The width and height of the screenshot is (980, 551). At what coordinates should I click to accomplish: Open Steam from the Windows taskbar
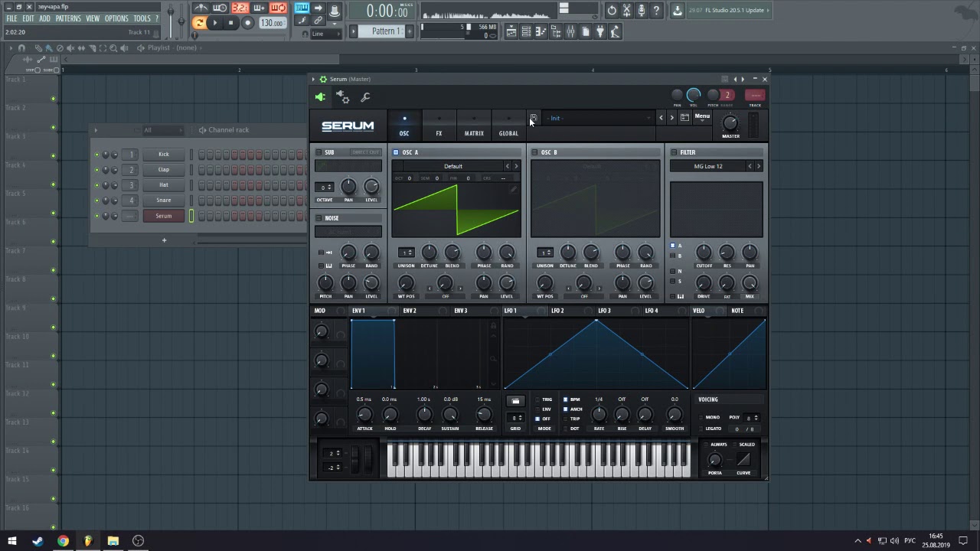pos(38,541)
